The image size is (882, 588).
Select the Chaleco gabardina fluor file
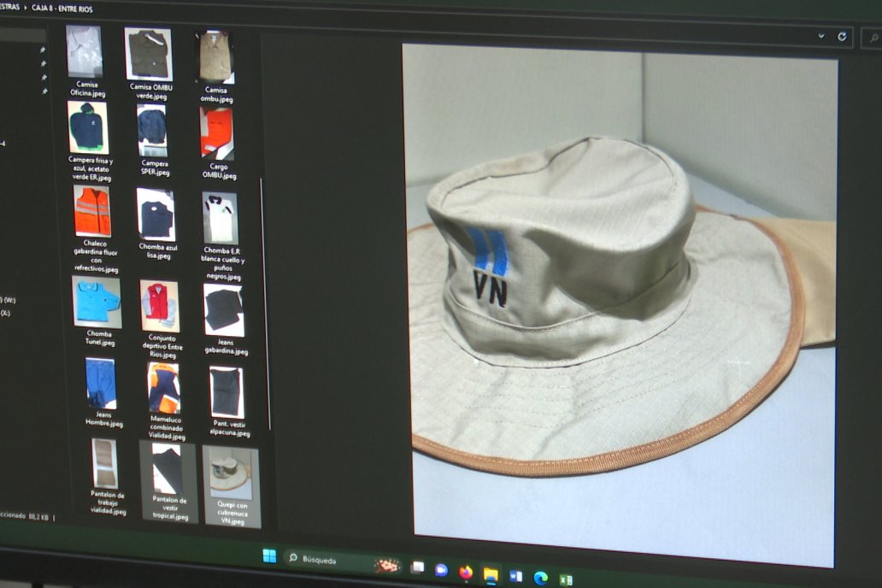[92, 212]
